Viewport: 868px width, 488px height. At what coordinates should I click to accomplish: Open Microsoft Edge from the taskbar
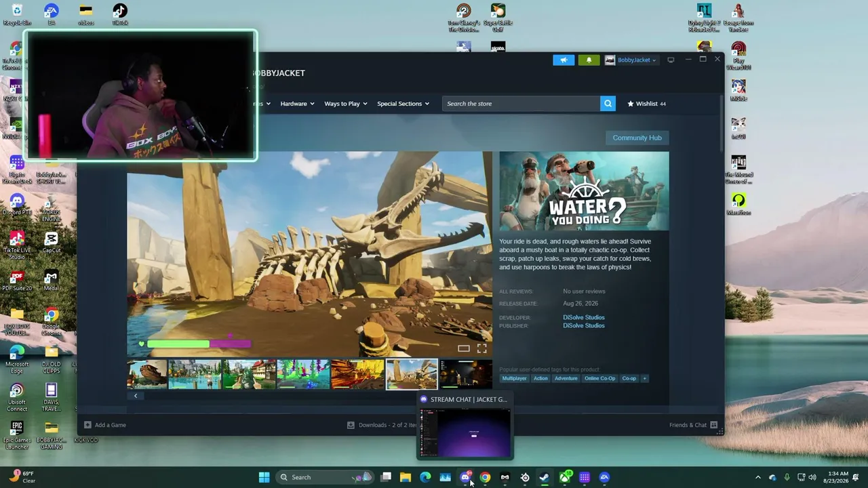click(425, 477)
